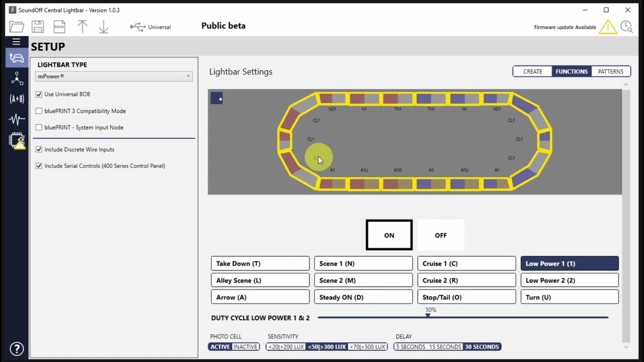Click the small blue square lightbar icon

pyautogui.click(x=217, y=98)
